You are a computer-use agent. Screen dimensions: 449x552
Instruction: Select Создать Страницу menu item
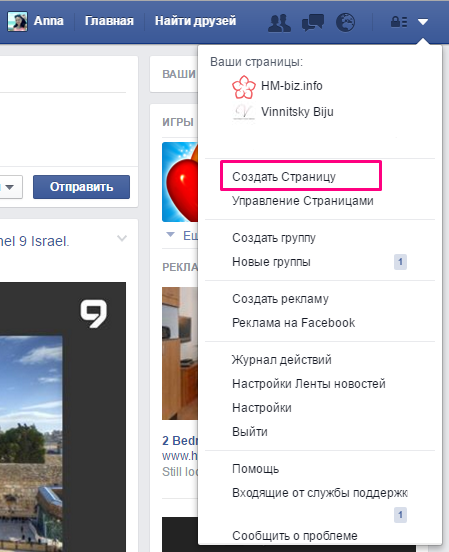(284, 176)
